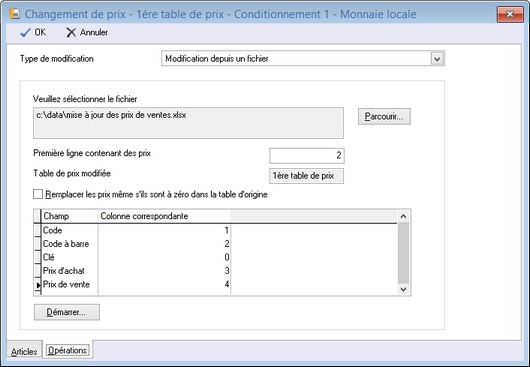Switch to the Opérations tab
The image size is (530, 367).
67,350
